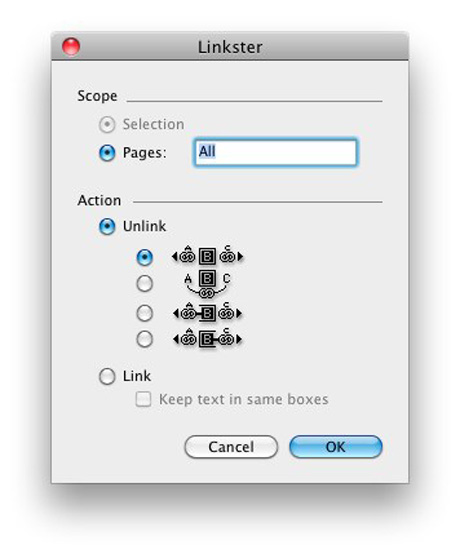Screen dimensions: 460x554
Task: Select the Selection scope radio button
Action: (x=107, y=125)
